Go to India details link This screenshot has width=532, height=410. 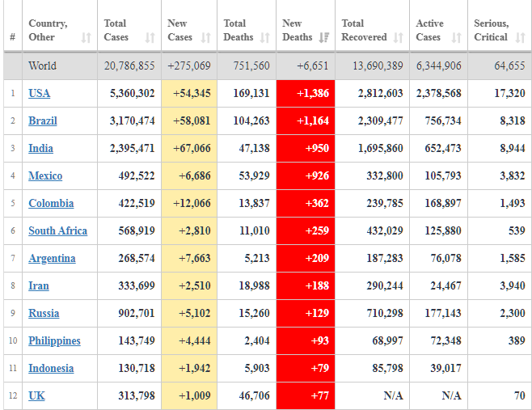40,148
